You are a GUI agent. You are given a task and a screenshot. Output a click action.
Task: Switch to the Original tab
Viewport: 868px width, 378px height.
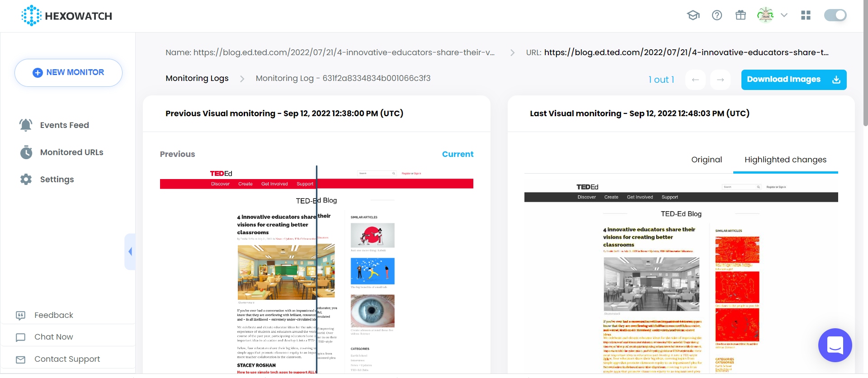[x=707, y=160]
